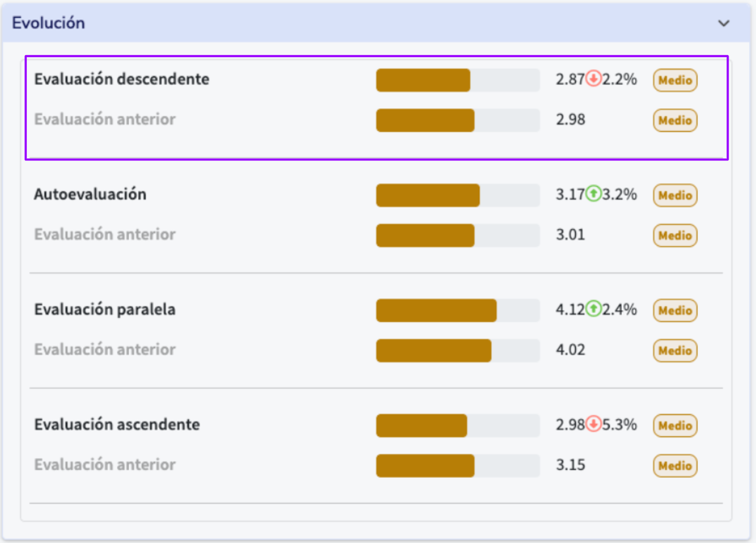756x543 pixels.
Task: Click the Evolución header title
Action: pyautogui.click(x=48, y=23)
